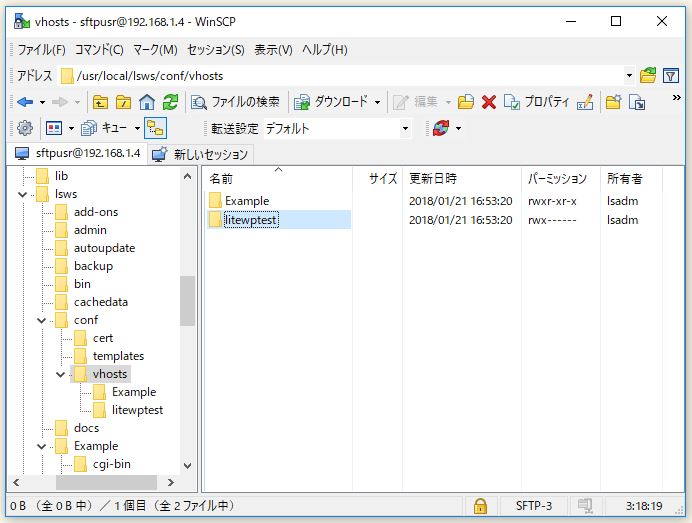Click the view style icon

tap(54, 128)
